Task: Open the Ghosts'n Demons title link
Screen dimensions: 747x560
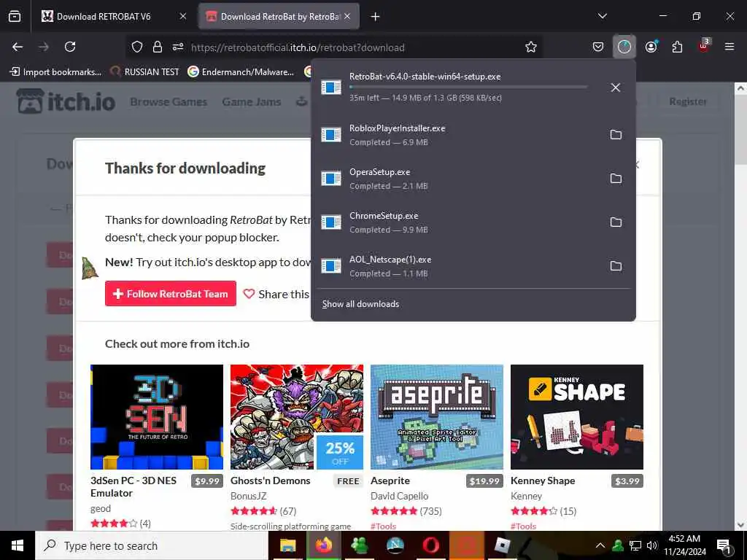Action: (270, 481)
